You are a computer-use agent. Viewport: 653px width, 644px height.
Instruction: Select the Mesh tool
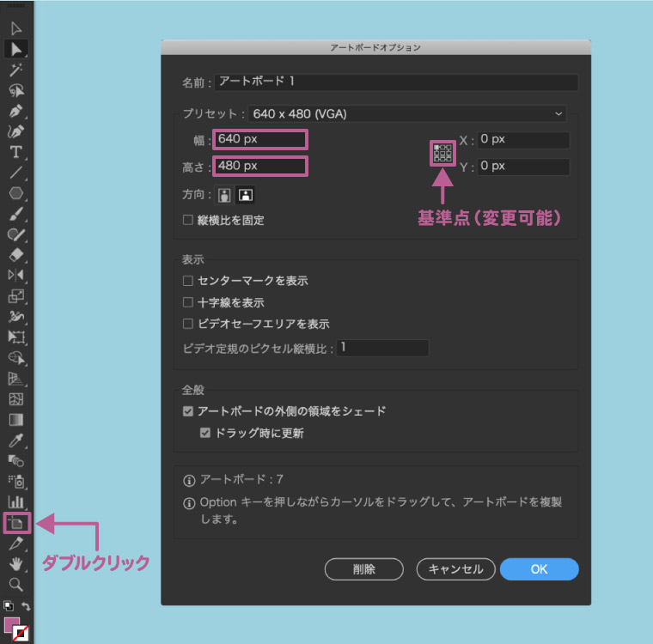point(15,399)
